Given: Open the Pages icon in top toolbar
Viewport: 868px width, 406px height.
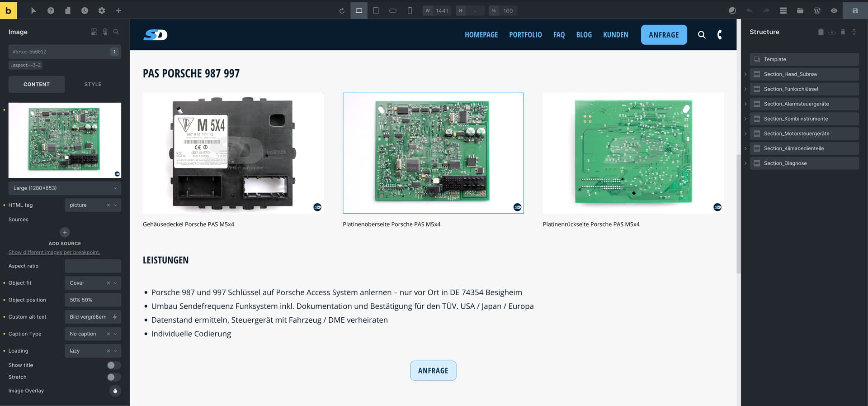Looking at the screenshot, I should [x=68, y=10].
